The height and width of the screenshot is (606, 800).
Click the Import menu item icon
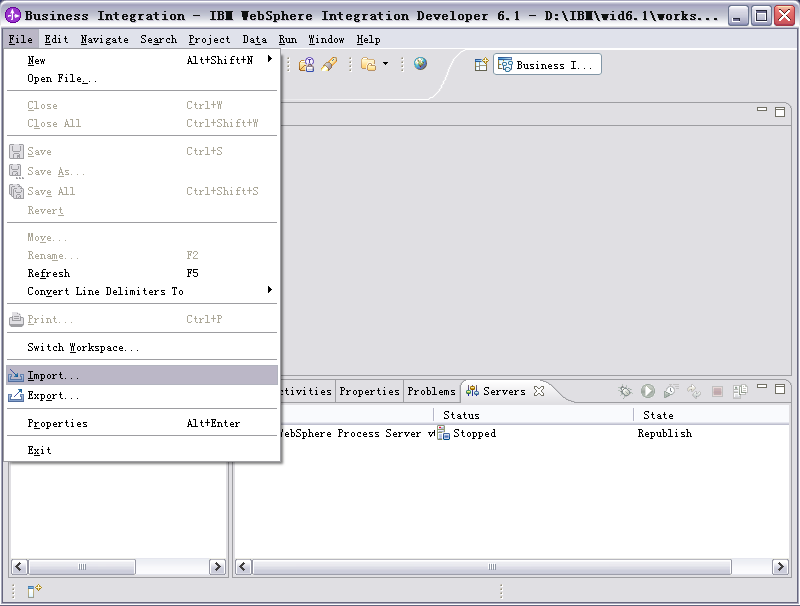16,376
